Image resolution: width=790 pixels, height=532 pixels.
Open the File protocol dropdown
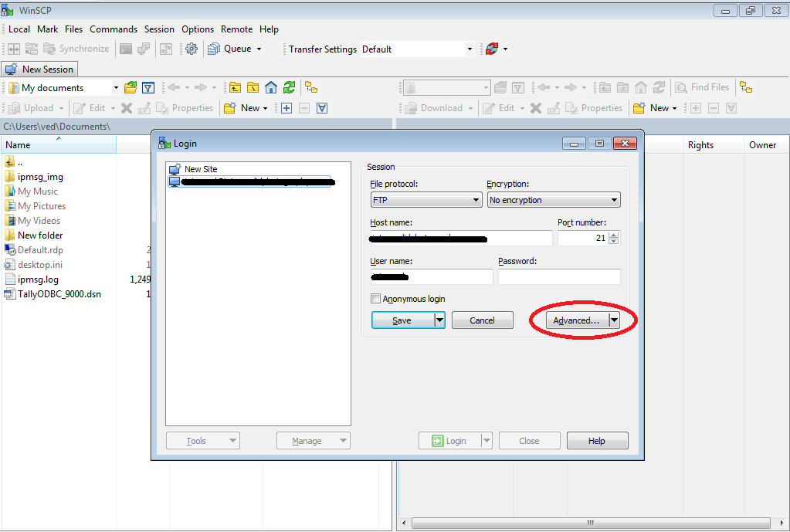click(x=426, y=200)
